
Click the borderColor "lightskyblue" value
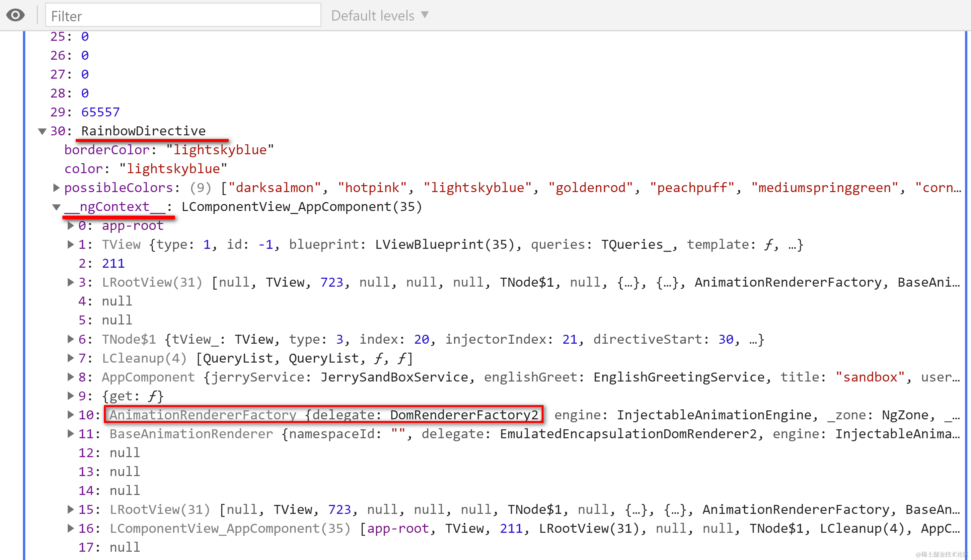[220, 150]
